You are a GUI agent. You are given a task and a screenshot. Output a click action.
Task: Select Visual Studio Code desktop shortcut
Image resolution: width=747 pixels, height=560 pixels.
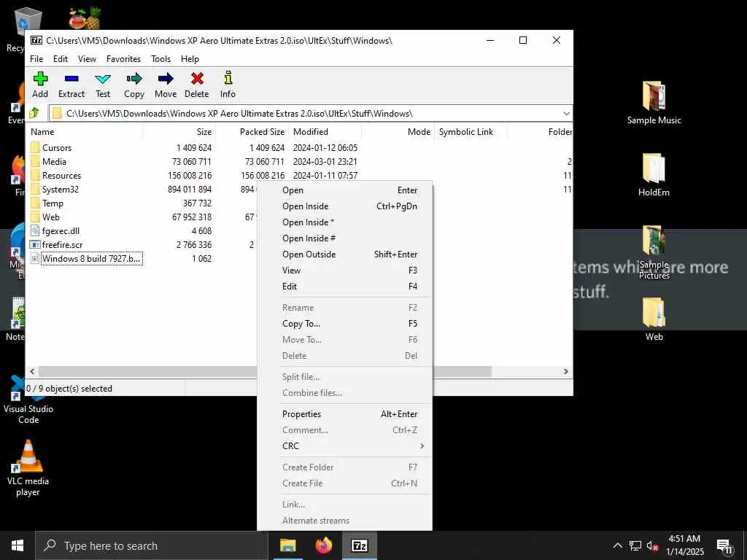pos(28,400)
